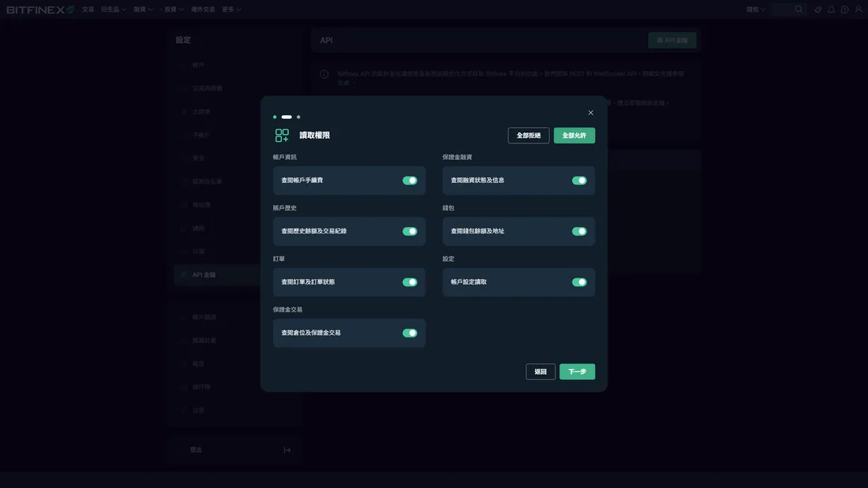This screenshot has width=868, height=488.
Task: Toggle 查閱融資狀態及信息 permission switch
Action: (x=579, y=181)
